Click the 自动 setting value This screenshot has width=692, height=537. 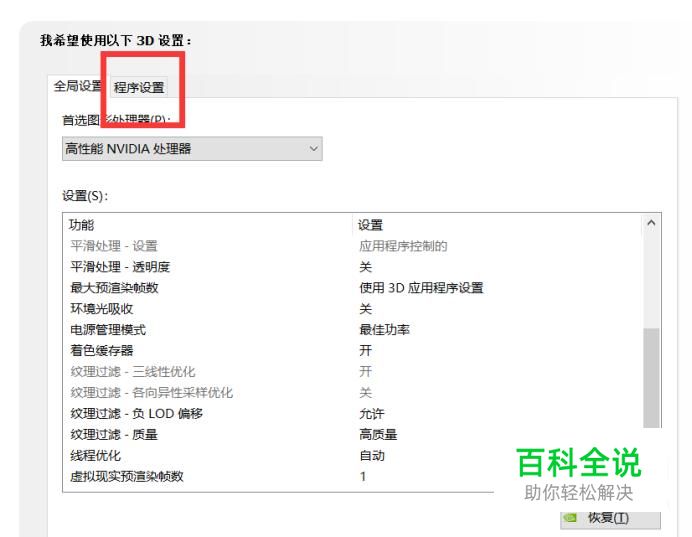click(372, 455)
